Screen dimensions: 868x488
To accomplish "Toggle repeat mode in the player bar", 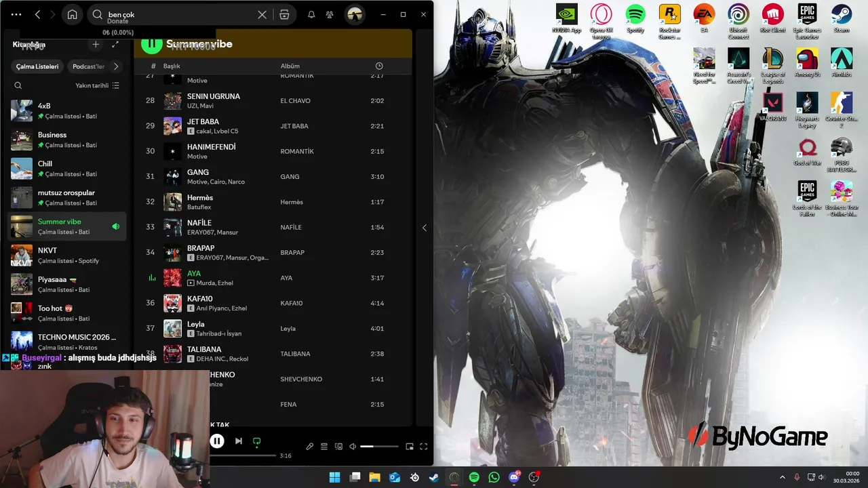I will click(256, 441).
